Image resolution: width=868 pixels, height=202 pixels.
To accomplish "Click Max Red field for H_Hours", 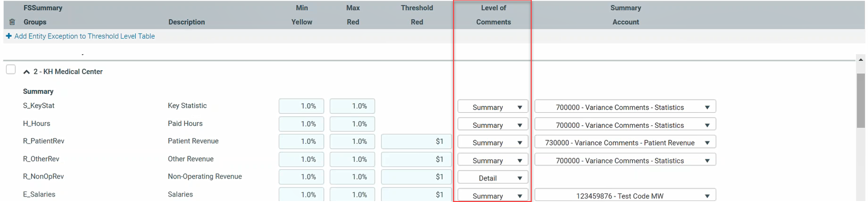I will tap(352, 124).
